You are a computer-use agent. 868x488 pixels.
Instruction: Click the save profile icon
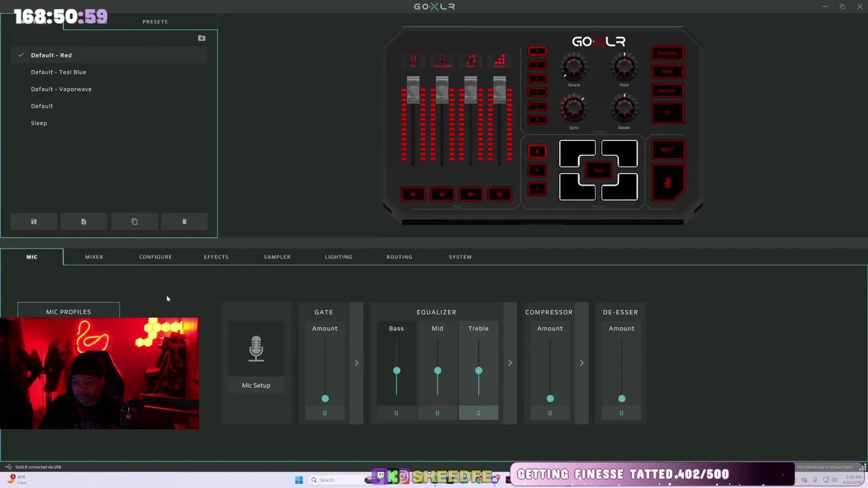pos(34,222)
